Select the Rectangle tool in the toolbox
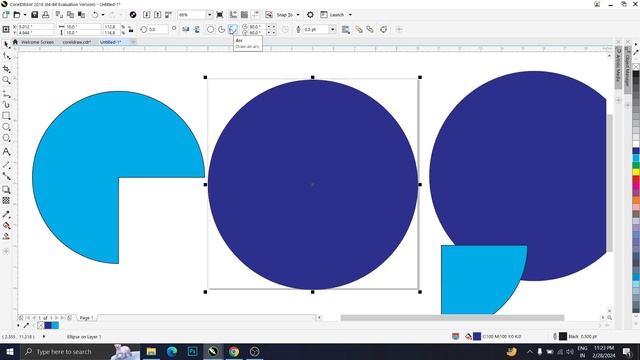640x360 pixels. [x=6, y=116]
